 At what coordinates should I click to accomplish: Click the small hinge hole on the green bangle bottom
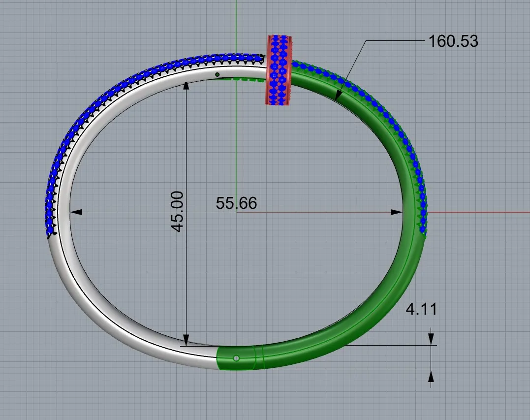click(237, 358)
